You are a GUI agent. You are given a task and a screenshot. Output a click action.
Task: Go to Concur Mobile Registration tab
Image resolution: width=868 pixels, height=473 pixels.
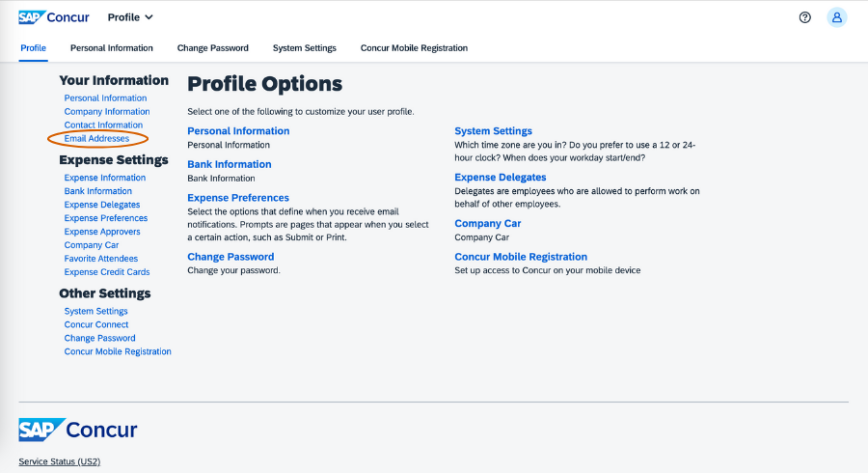click(x=414, y=48)
